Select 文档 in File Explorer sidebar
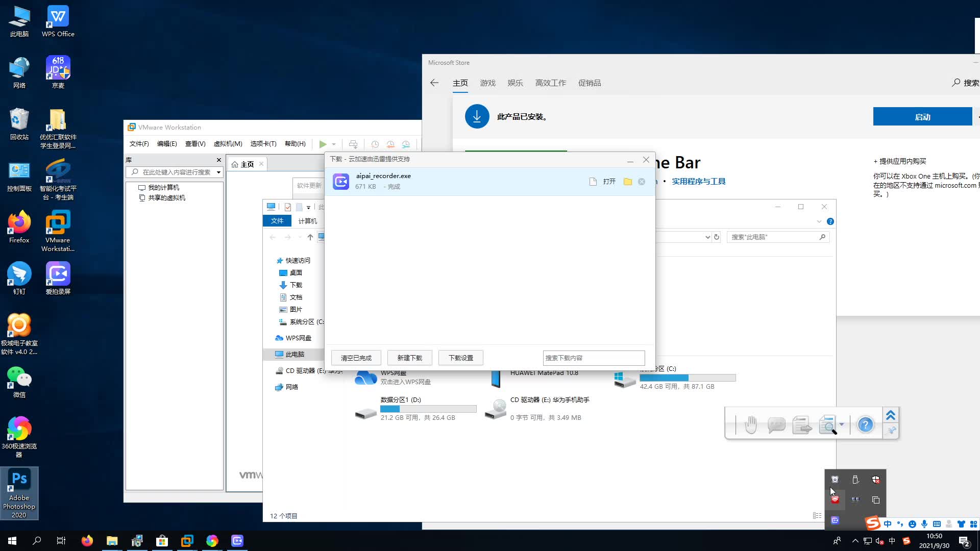Screen dimensions: 980x551 tap(296, 297)
